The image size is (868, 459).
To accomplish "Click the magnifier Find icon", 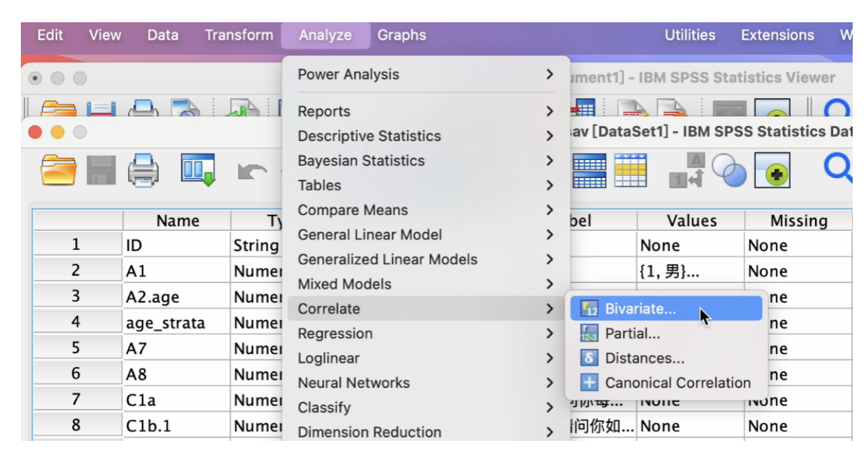I will click(837, 168).
